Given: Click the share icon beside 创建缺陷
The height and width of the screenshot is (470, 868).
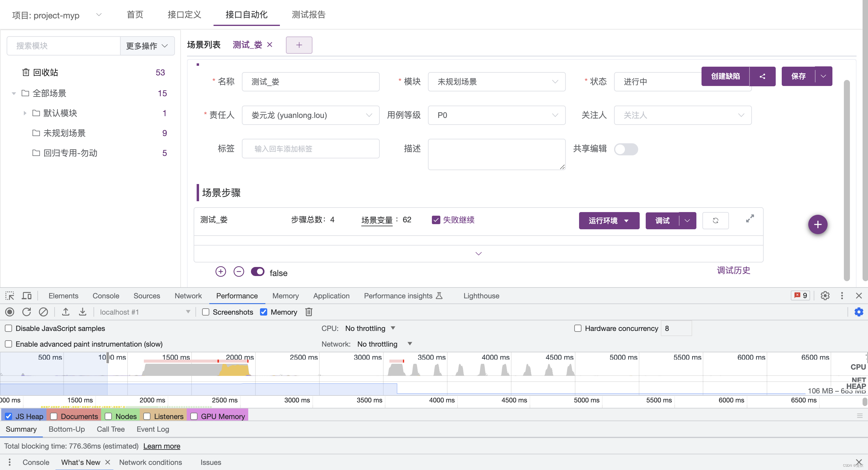Looking at the screenshot, I should coord(762,77).
